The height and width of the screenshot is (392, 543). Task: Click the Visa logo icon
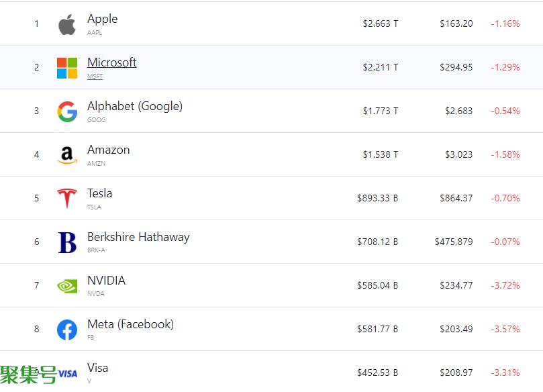[68, 374]
